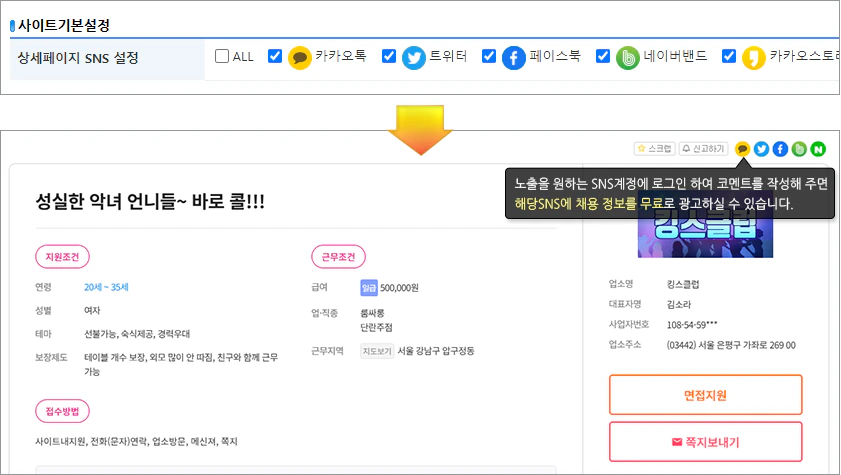Viewport: 841px width, 475px height.
Task: Click the Facebook icon in settings row
Action: click(x=514, y=58)
